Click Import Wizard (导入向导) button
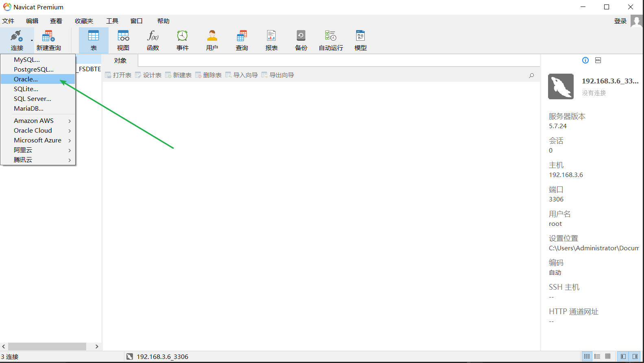 242,75
